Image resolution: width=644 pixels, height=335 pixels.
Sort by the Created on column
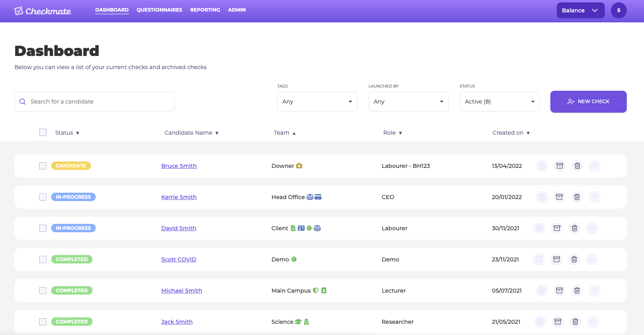tap(511, 133)
